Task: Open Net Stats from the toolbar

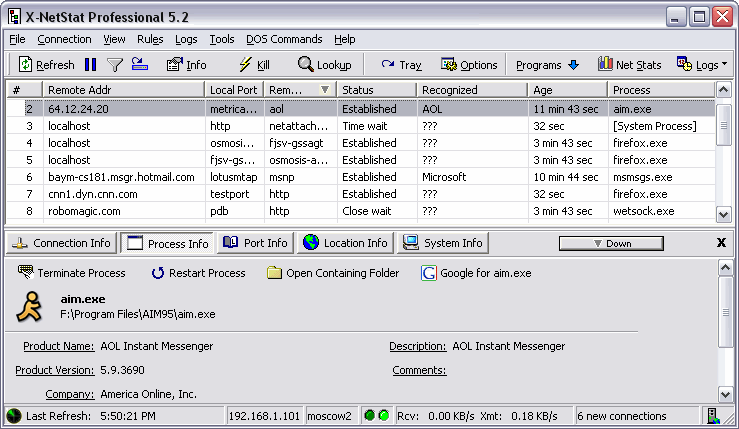Action: click(629, 65)
